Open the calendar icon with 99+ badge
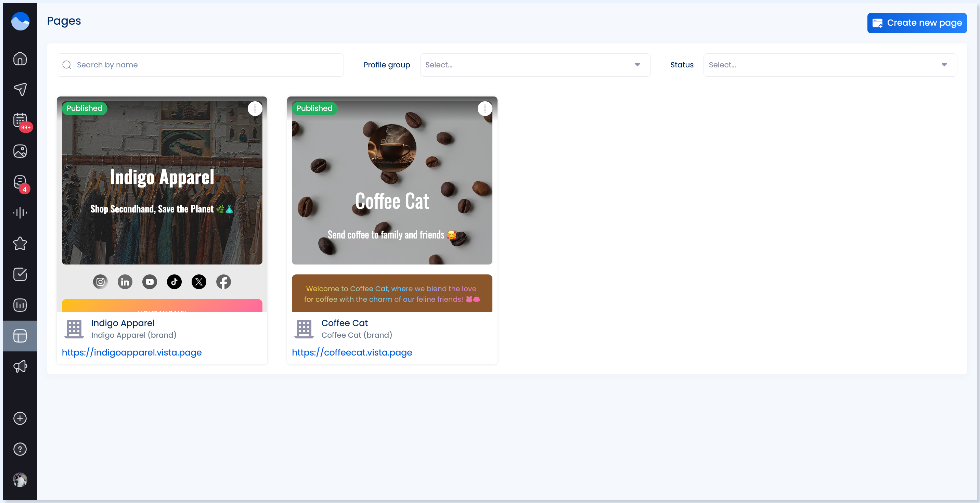980x503 pixels. (x=20, y=120)
